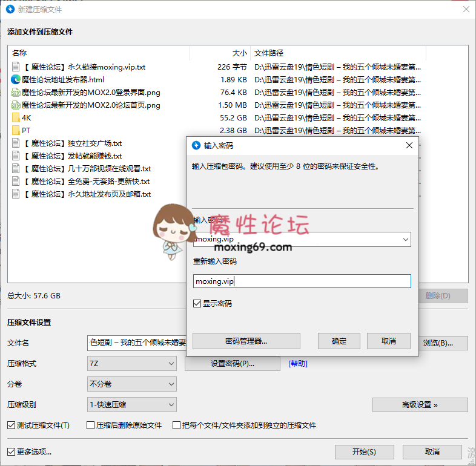Select the 55.2 GB size cell
This screenshot has width=476, height=466.
233,118
